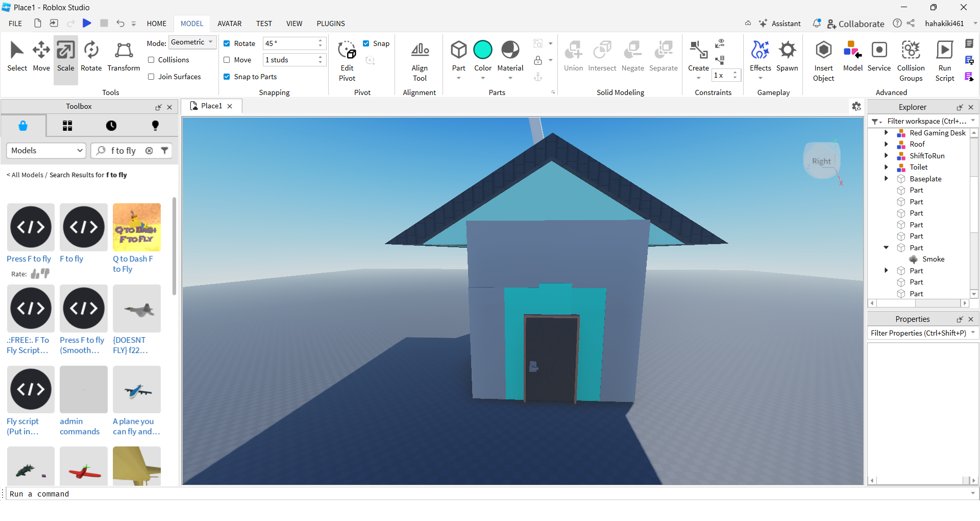Click the Right face of view cube
This screenshot has height=521, width=980.
click(821, 161)
